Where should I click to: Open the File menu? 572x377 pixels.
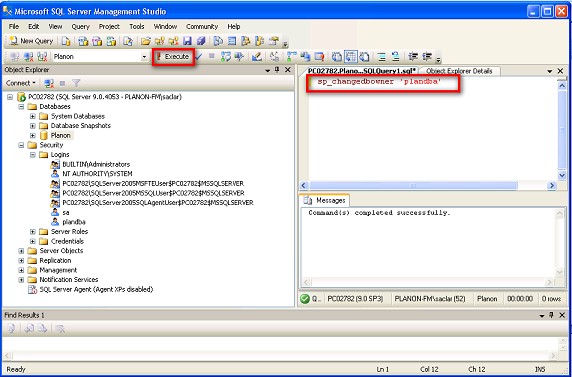pos(13,27)
